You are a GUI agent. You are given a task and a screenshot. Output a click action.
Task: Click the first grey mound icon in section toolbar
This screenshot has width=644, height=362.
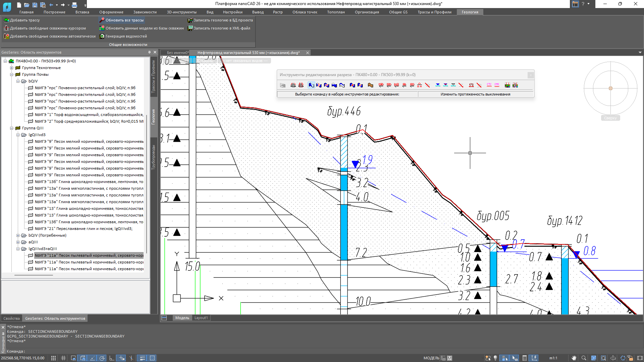click(x=293, y=85)
